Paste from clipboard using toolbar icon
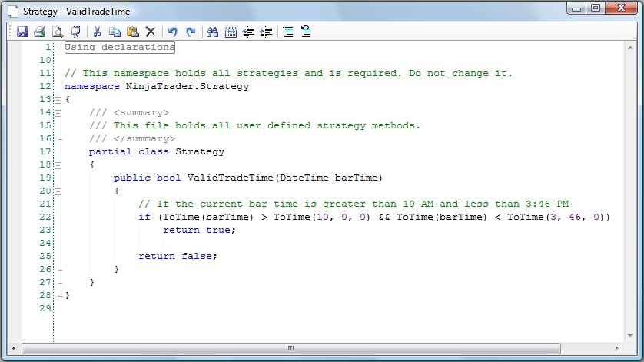 (132, 32)
